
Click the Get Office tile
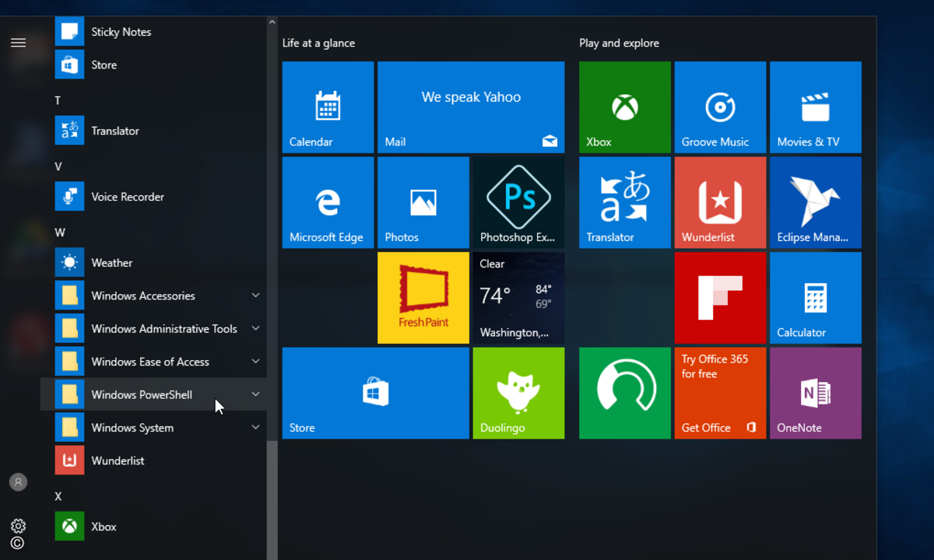point(720,393)
